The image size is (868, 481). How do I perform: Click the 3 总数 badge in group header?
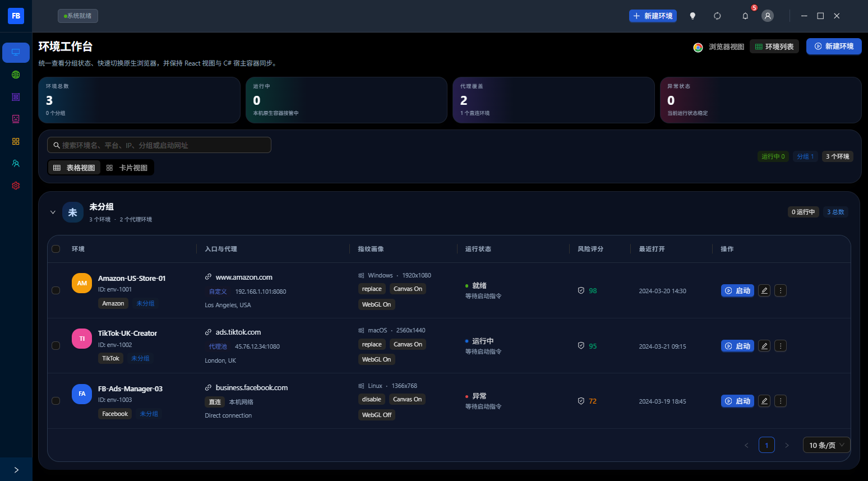coord(835,212)
